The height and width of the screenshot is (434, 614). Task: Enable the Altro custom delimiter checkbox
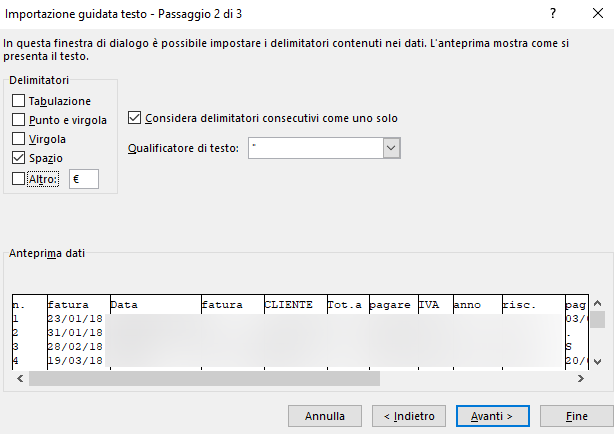[x=18, y=179]
